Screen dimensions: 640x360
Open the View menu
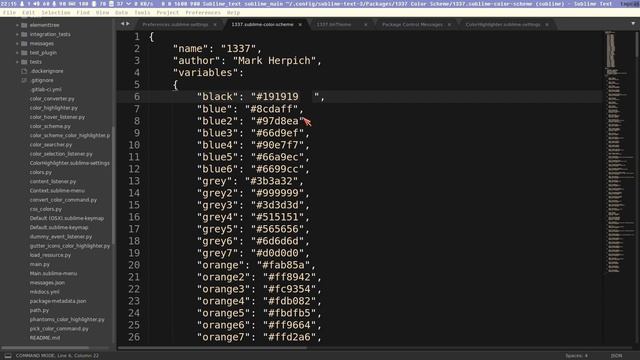pos(102,13)
